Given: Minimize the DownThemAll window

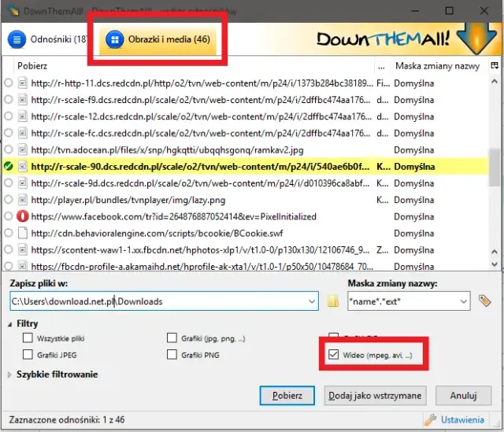Looking at the screenshot, I should [415, 10].
